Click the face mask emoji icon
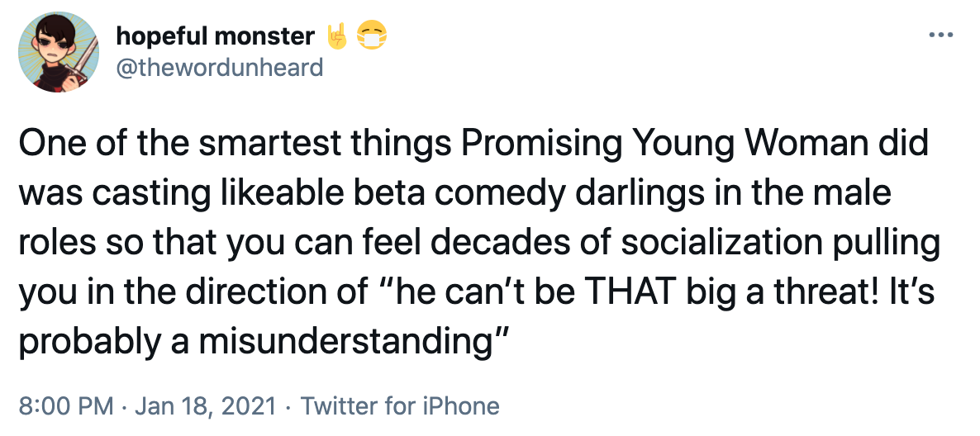This screenshot has width=980, height=436. (373, 36)
